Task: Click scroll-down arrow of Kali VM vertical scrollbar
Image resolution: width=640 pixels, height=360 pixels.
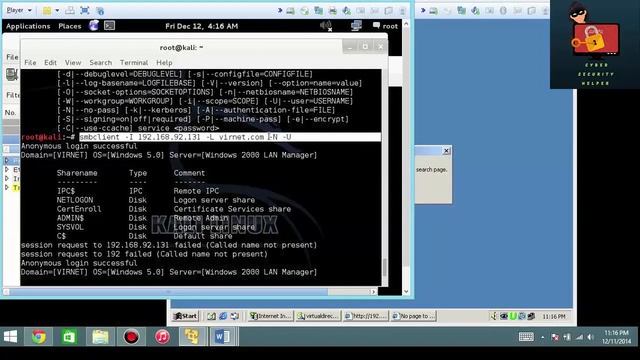Action: [406, 291]
